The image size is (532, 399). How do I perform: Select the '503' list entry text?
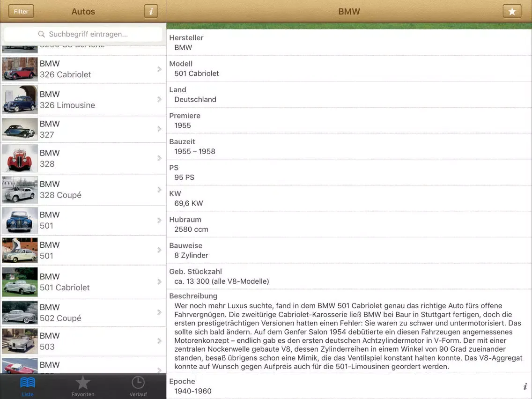tap(47, 347)
